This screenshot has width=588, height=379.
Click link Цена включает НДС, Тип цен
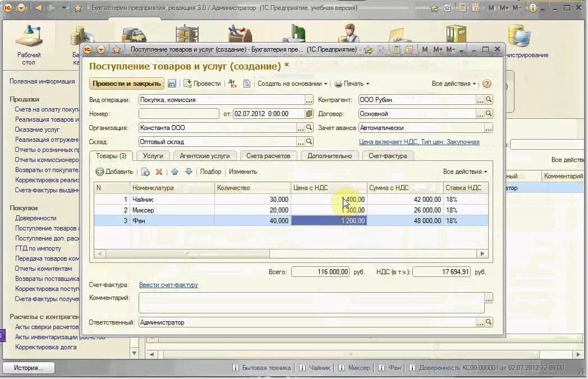(419, 142)
